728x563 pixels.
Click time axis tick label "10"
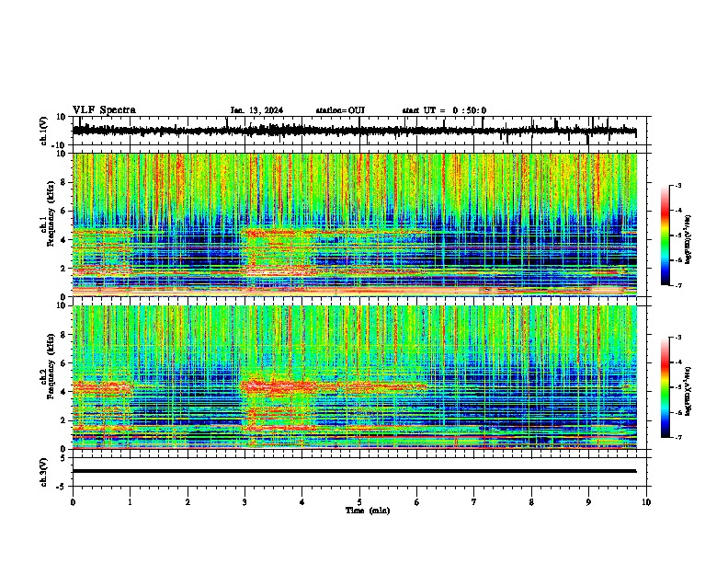(646, 502)
